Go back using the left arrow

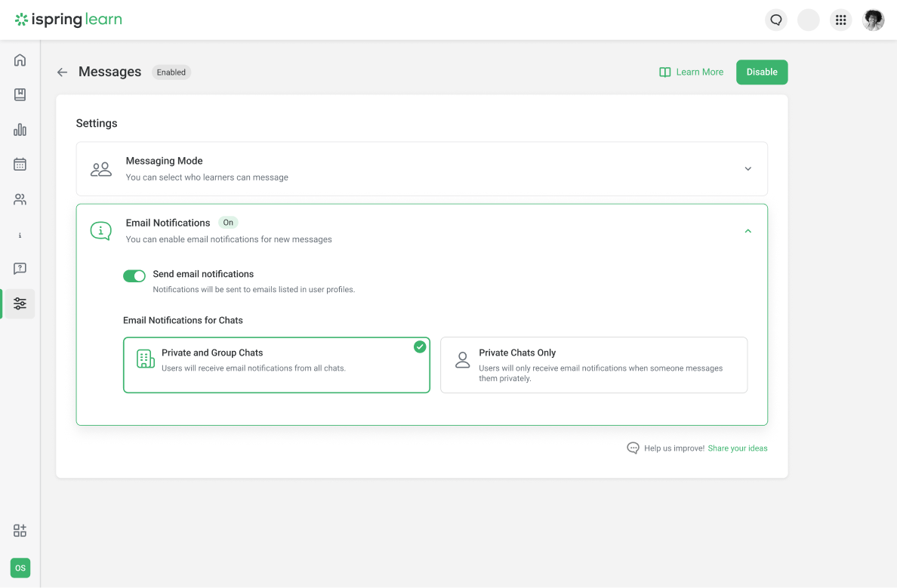[63, 72]
